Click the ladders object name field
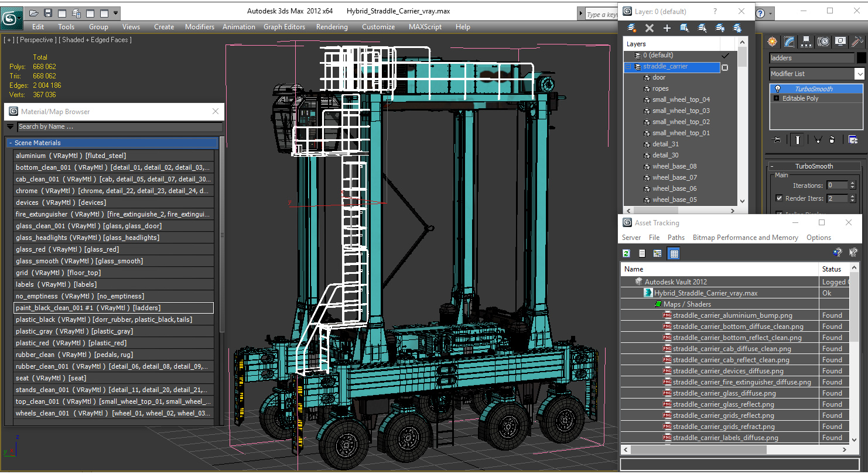This screenshot has width=868, height=474. point(812,58)
